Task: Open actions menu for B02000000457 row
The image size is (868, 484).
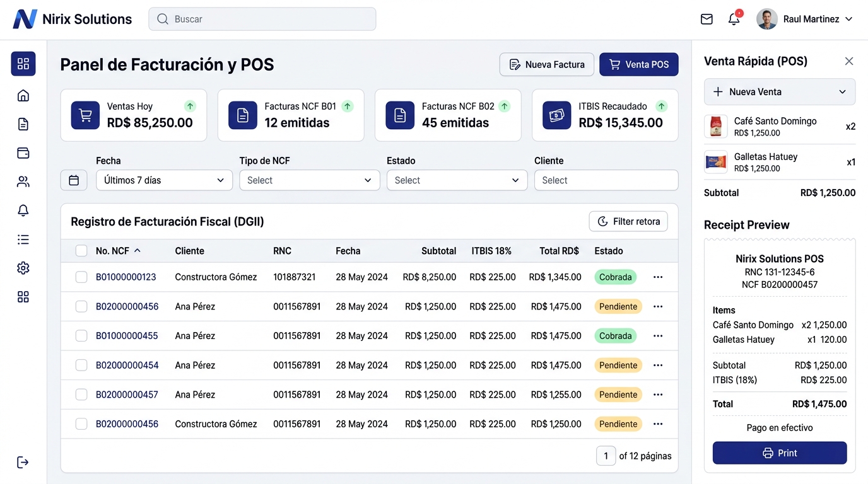Action: (x=658, y=395)
